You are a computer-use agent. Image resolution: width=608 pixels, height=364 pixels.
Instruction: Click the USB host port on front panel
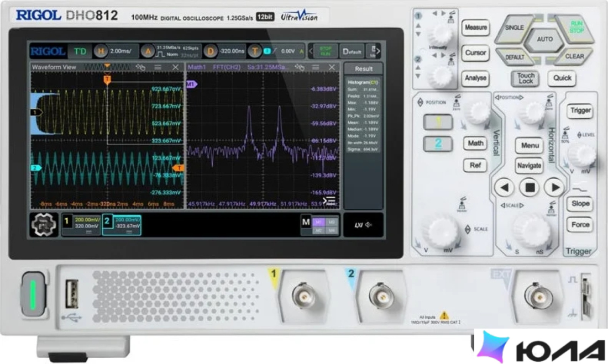[72, 294]
